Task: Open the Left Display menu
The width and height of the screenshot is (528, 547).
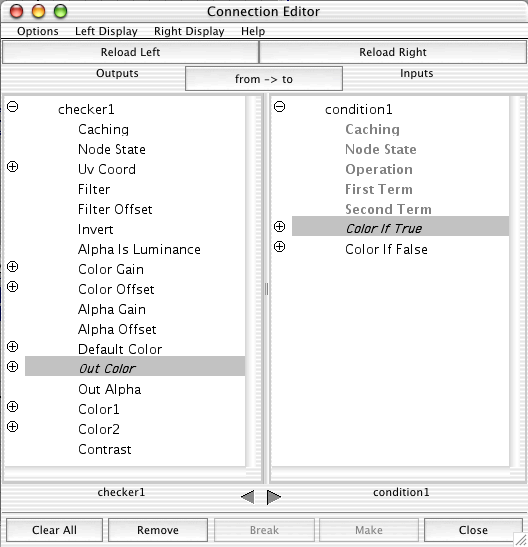Action: [106, 31]
